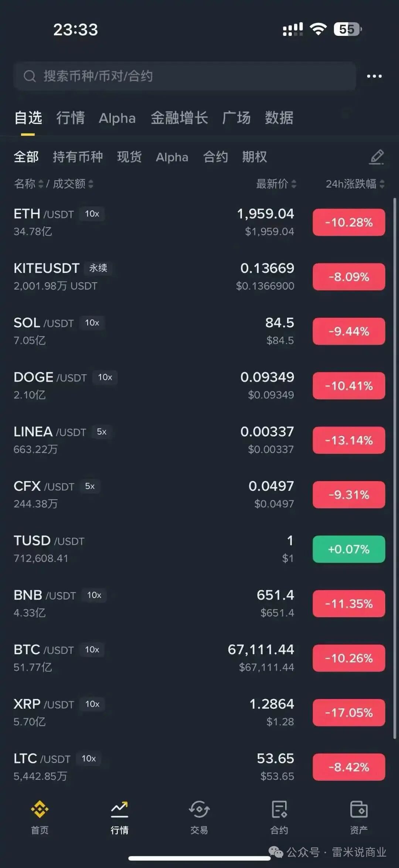Tap the edit watchlist pencil icon
The width and height of the screenshot is (399, 868).
click(x=376, y=157)
